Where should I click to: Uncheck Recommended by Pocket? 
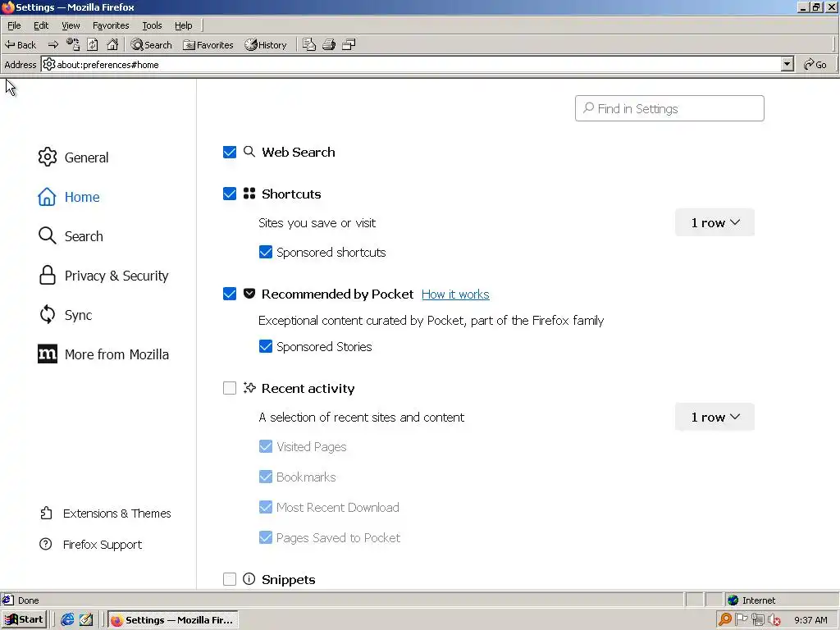coord(230,294)
